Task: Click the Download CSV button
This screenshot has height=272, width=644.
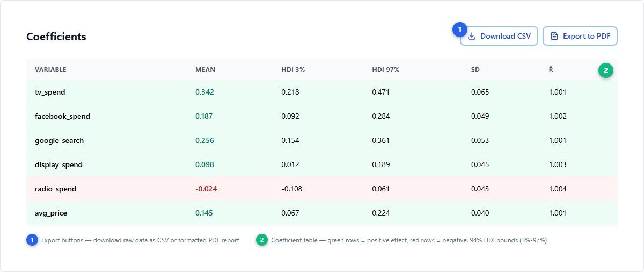Action: (499, 36)
